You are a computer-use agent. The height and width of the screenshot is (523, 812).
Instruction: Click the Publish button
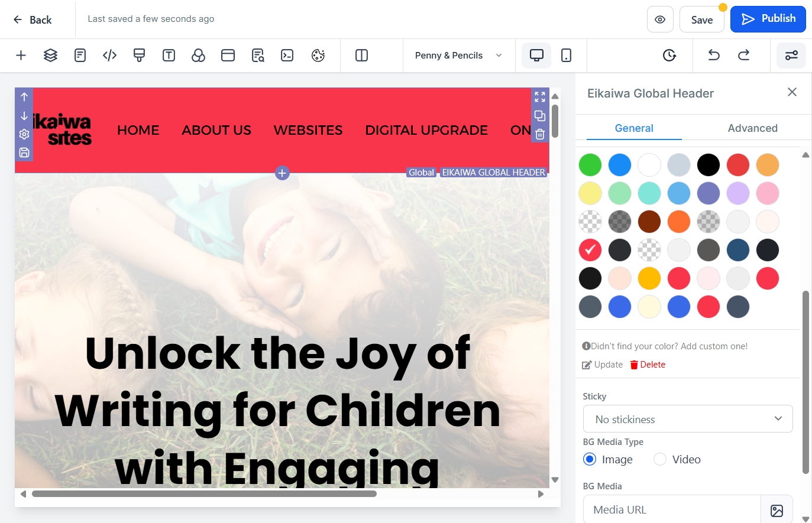[768, 19]
